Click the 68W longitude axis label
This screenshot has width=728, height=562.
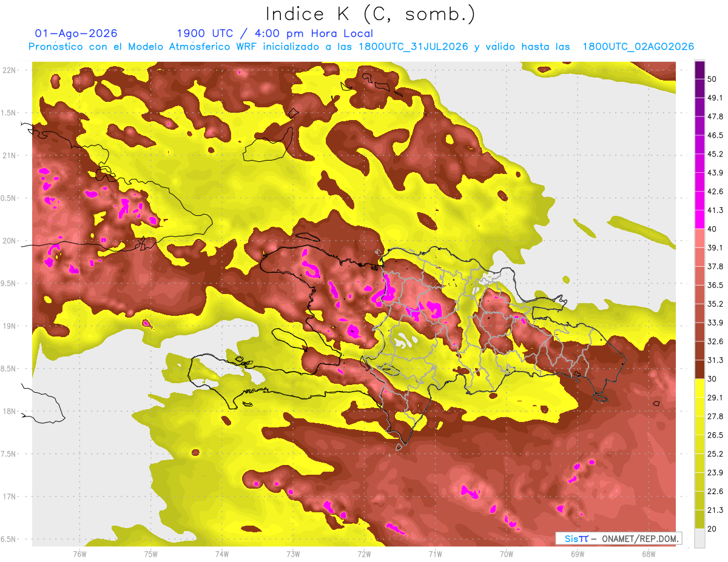tap(649, 553)
